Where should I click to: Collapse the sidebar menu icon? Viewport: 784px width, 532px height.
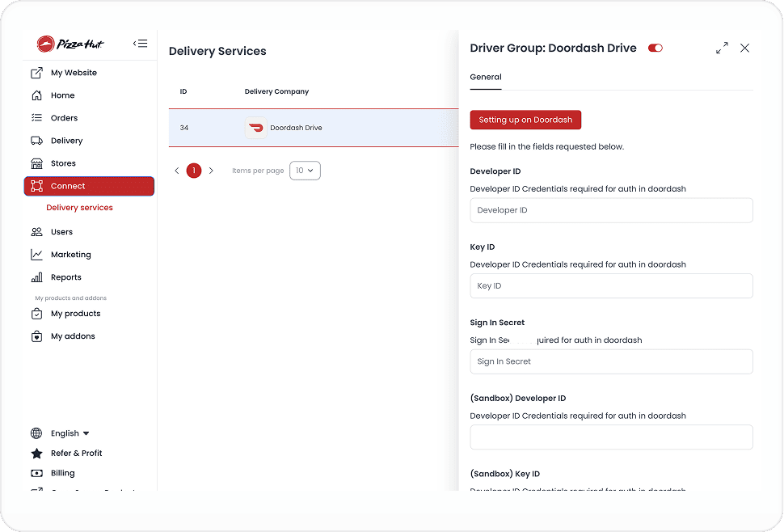(x=140, y=44)
